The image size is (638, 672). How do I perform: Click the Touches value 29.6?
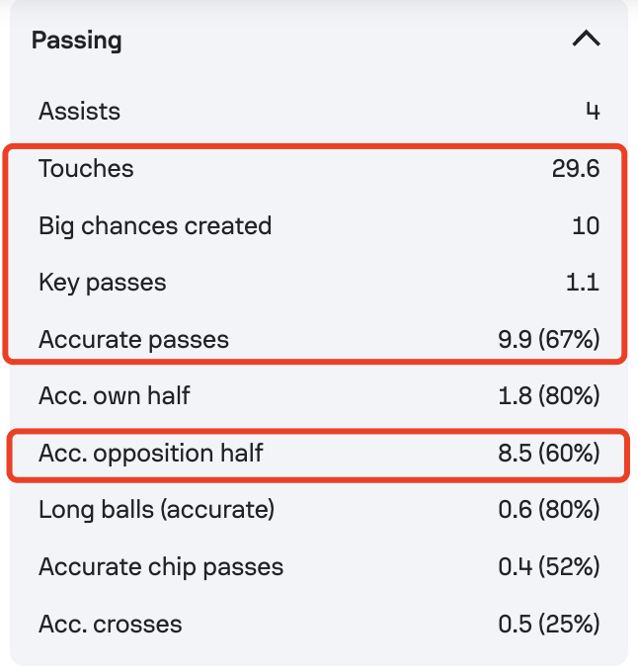[x=576, y=168]
